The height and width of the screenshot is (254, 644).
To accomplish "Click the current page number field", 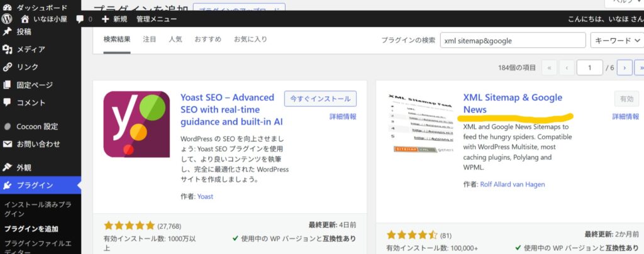I will click(x=589, y=68).
